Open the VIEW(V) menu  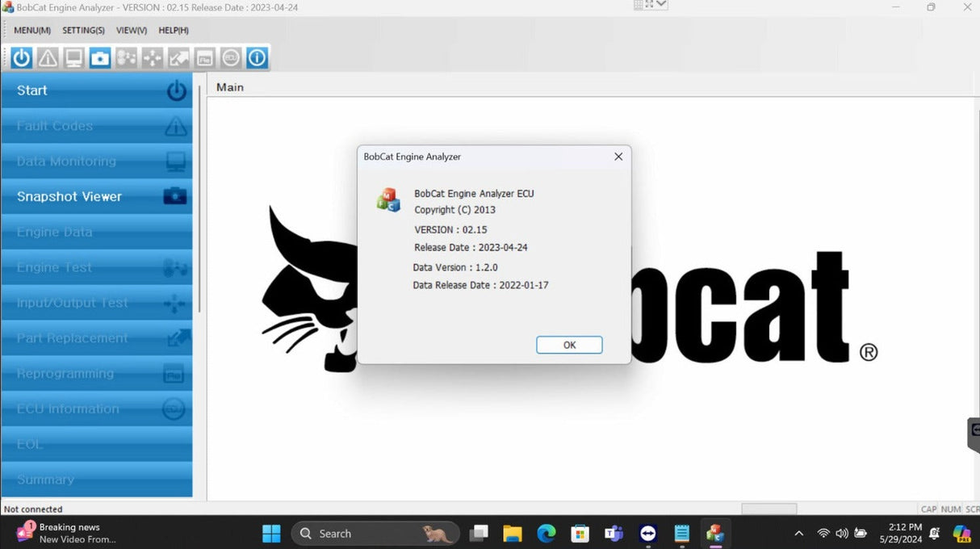pyautogui.click(x=132, y=31)
